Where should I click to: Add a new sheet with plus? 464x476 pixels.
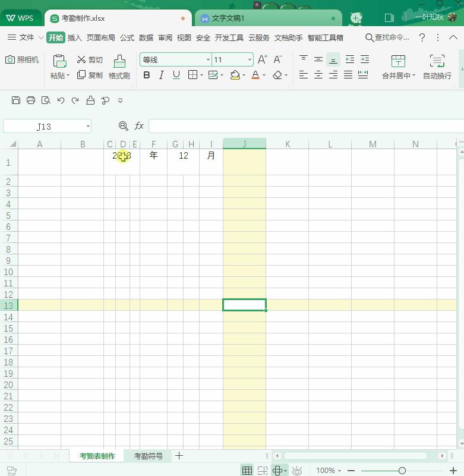coord(179,455)
